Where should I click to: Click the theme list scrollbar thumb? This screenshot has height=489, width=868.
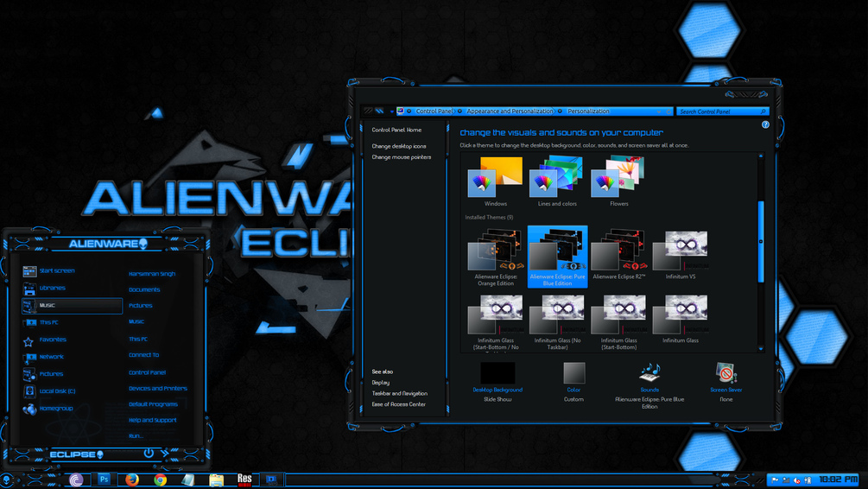pos(761,241)
